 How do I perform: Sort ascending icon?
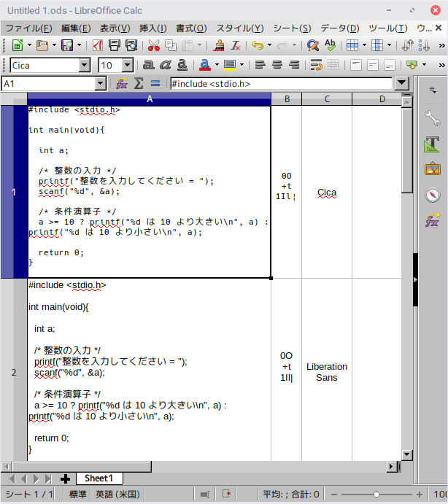pyautogui.click(x=408, y=45)
